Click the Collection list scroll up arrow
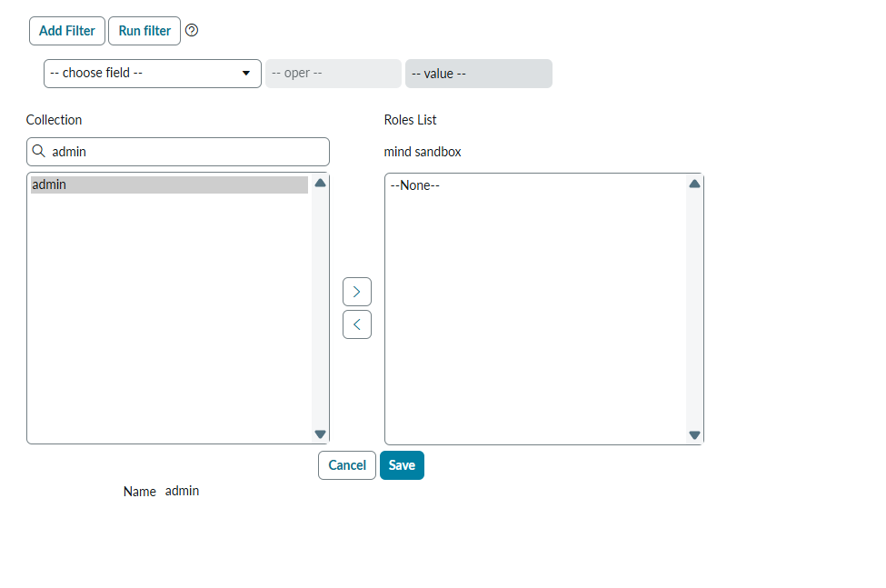 click(320, 183)
